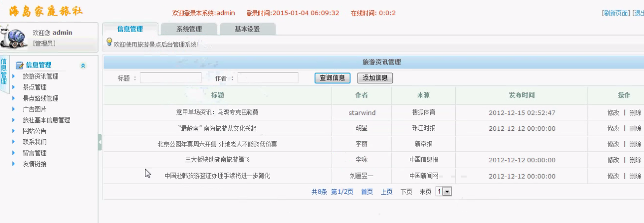
Task: Click the 刷新页面 link
Action: [x=615, y=13]
